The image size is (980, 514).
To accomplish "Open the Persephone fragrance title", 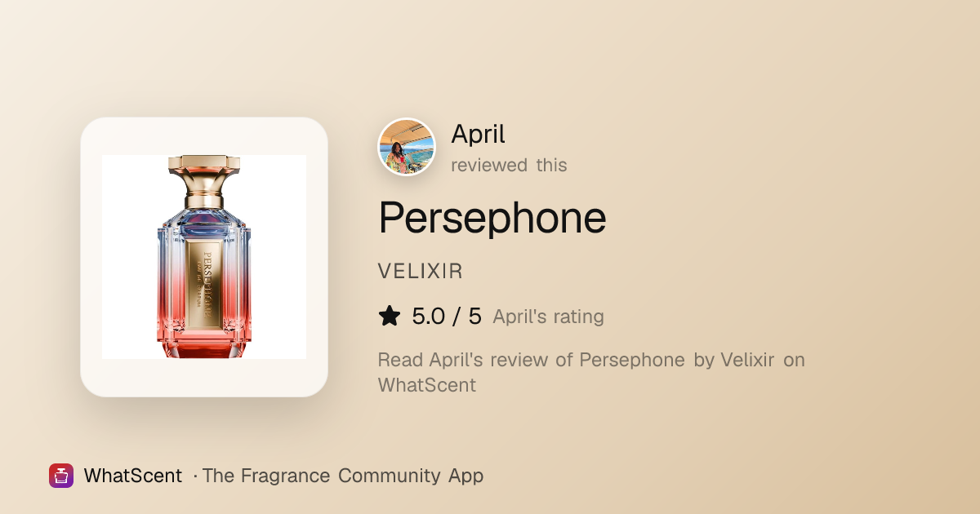I will coord(492,218).
